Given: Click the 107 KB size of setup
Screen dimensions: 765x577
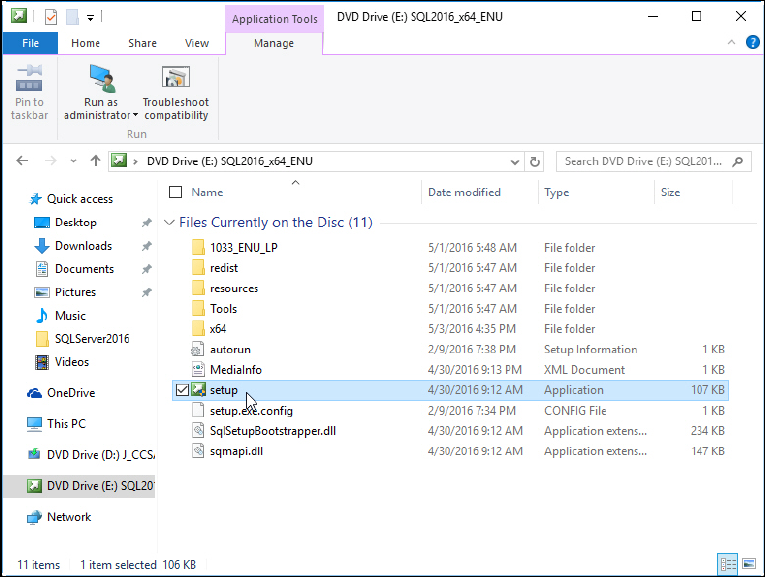Looking at the screenshot, I should [707, 390].
